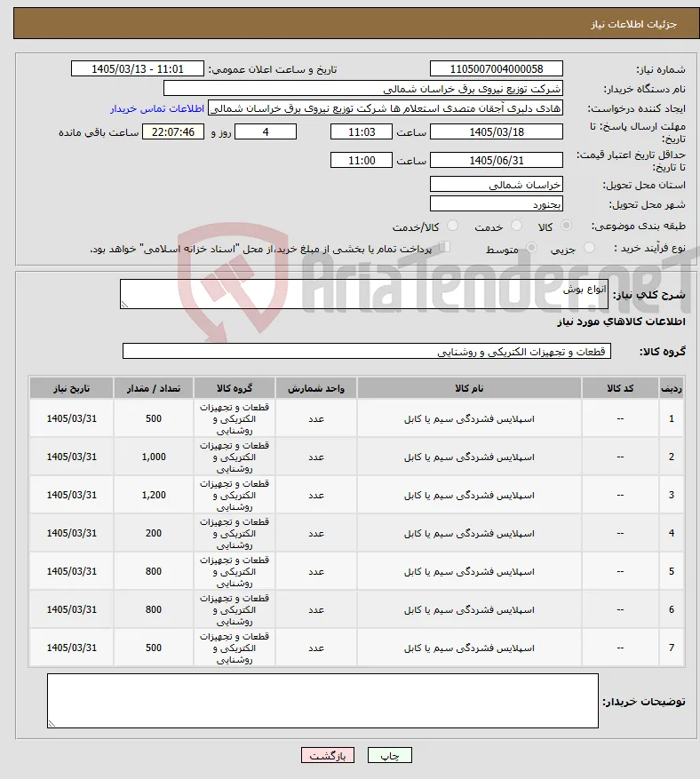Viewport: 700px width, 779px height.
Task: Click the quantity 800 in row 6
Action: [154, 609]
